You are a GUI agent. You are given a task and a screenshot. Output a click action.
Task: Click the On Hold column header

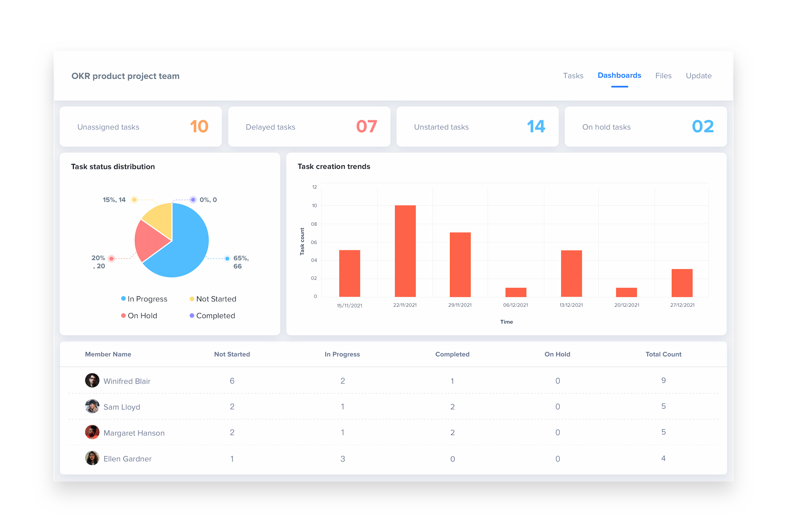[557, 354]
